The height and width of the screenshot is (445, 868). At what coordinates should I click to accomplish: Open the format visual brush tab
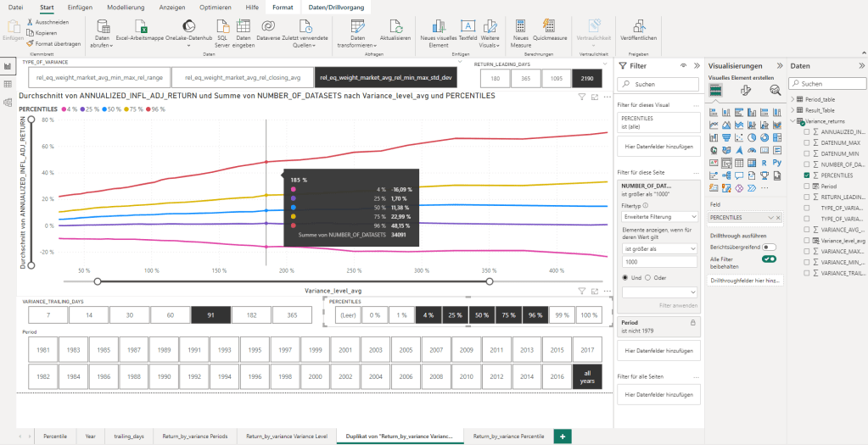(x=744, y=91)
